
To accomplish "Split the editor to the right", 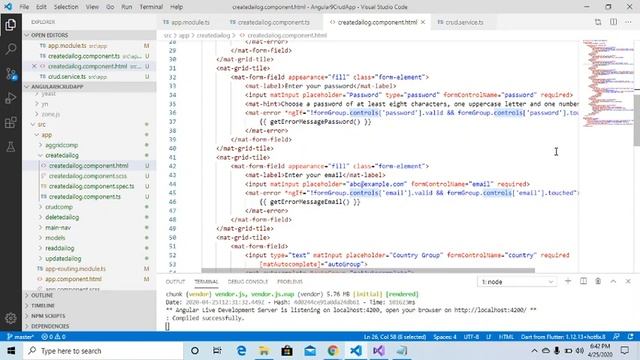I will tap(613, 22).
